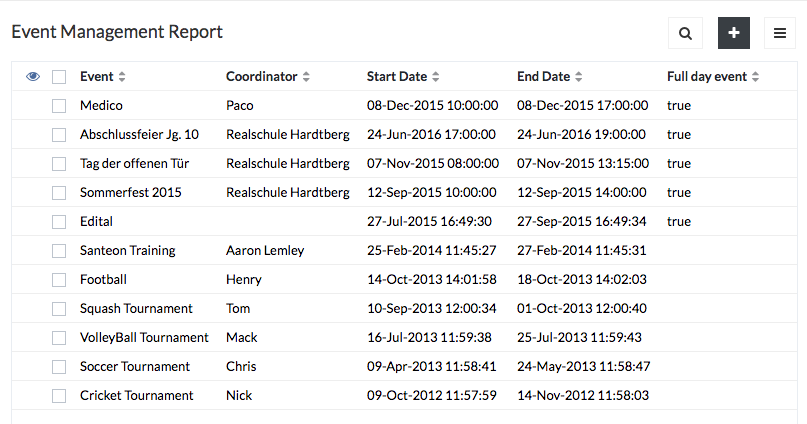Image resolution: width=807 pixels, height=424 pixels.
Task: Tick the checkbox for Medico row
Action: coord(59,105)
